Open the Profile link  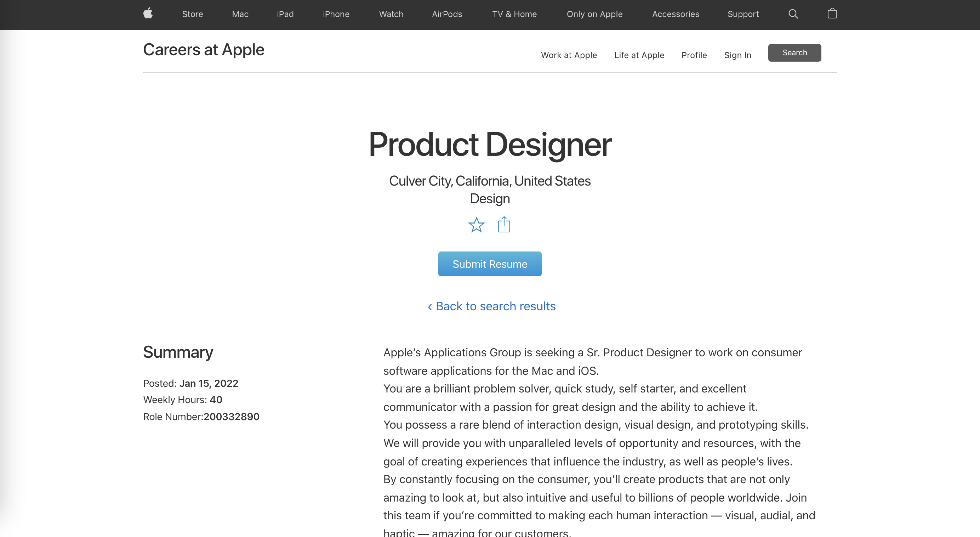coord(694,55)
